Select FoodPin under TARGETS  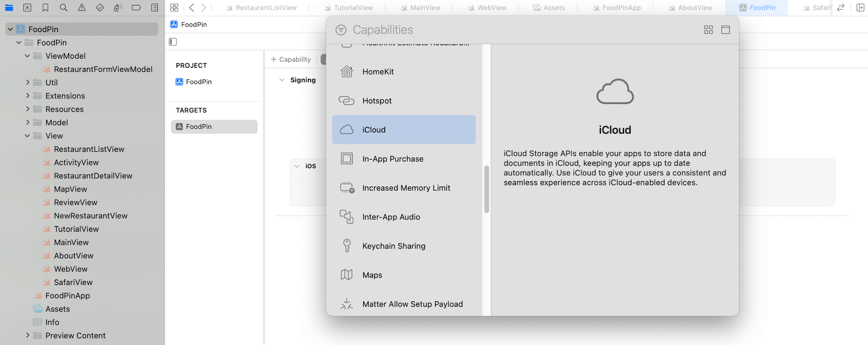pos(214,126)
